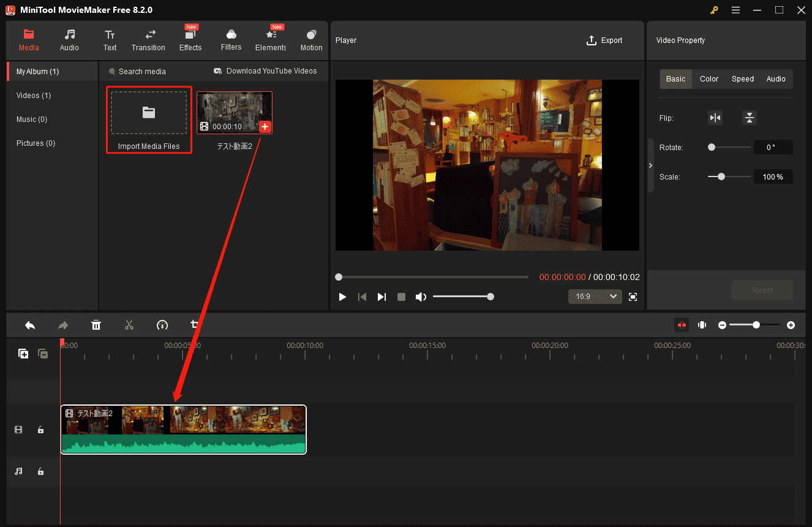Flip video vertically

pyautogui.click(x=750, y=118)
